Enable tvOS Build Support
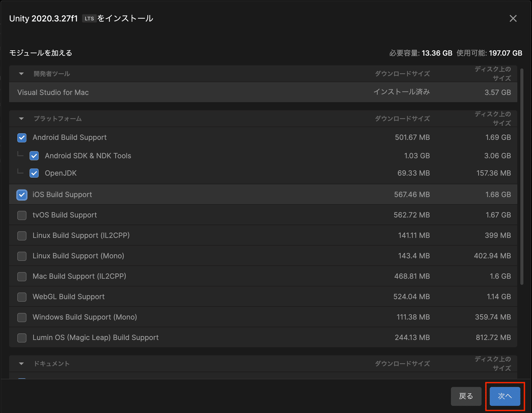The height and width of the screenshot is (413, 532). pyautogui.click(x=22, y=215)
